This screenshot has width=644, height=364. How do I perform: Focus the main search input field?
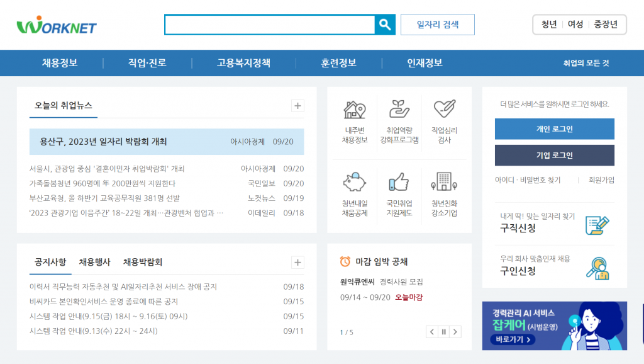coord(270,25)
